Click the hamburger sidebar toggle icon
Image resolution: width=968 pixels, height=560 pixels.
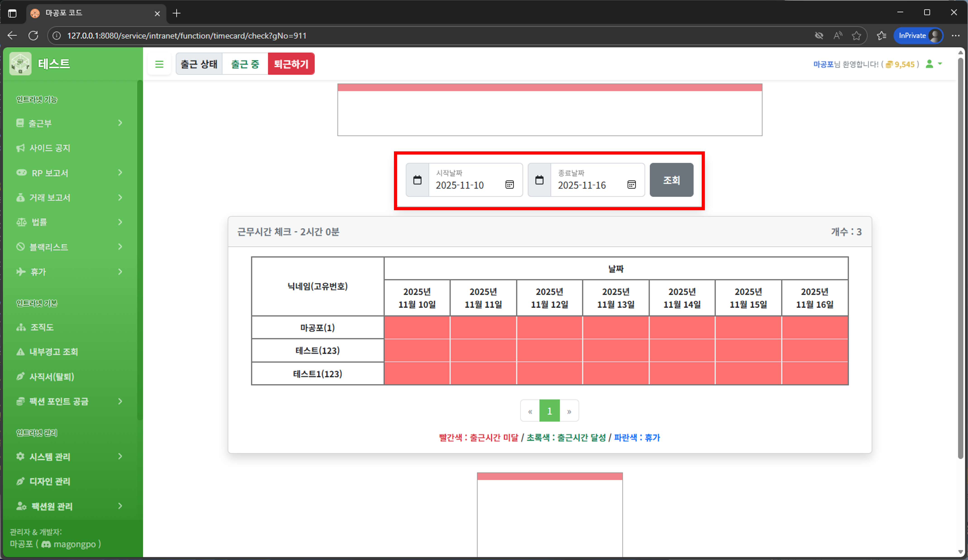pos(159,64)
